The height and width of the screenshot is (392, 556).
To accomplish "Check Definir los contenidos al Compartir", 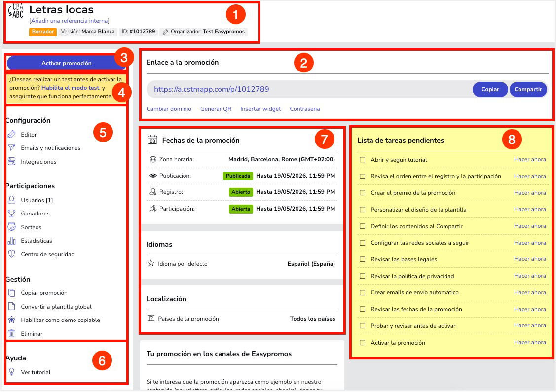I will pyautogui.click(x=363, y=226).
